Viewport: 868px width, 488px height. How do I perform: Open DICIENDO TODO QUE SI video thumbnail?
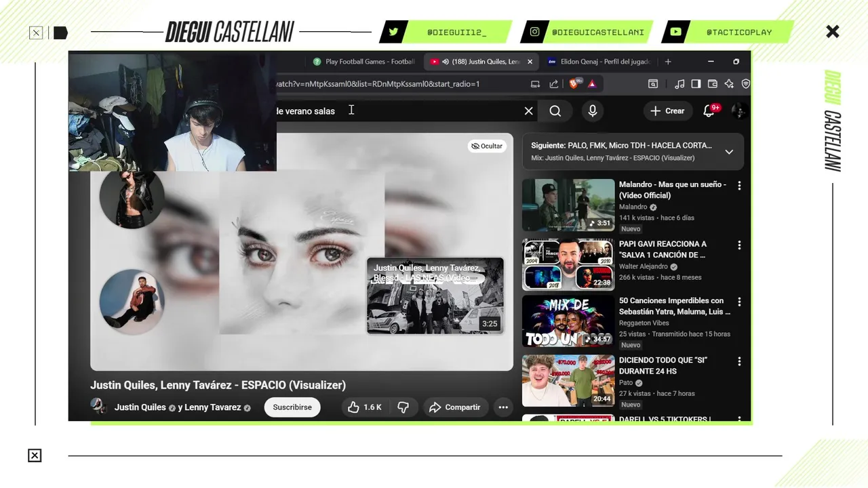click(568, 381)
